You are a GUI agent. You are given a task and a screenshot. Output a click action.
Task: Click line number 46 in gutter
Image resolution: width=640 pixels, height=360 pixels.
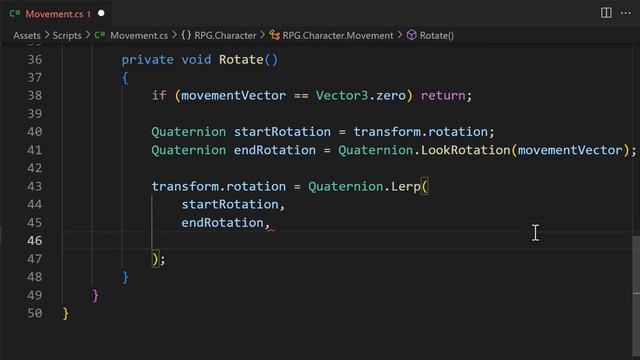(35, 241)
